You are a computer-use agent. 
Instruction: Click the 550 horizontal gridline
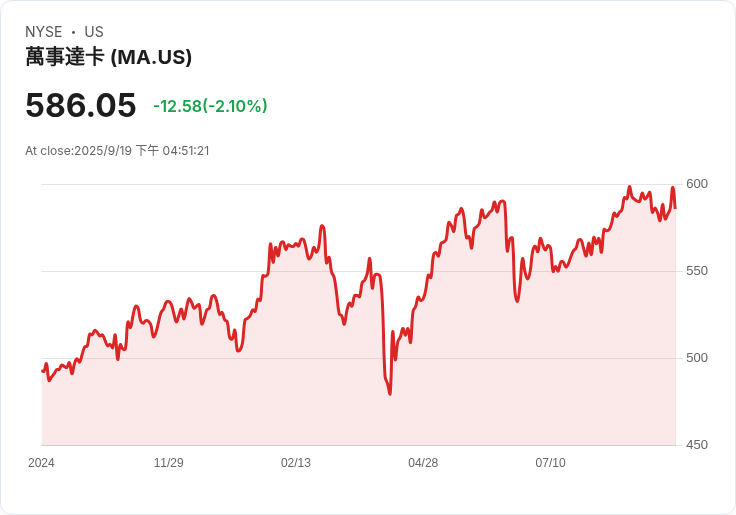click(359, 271)
